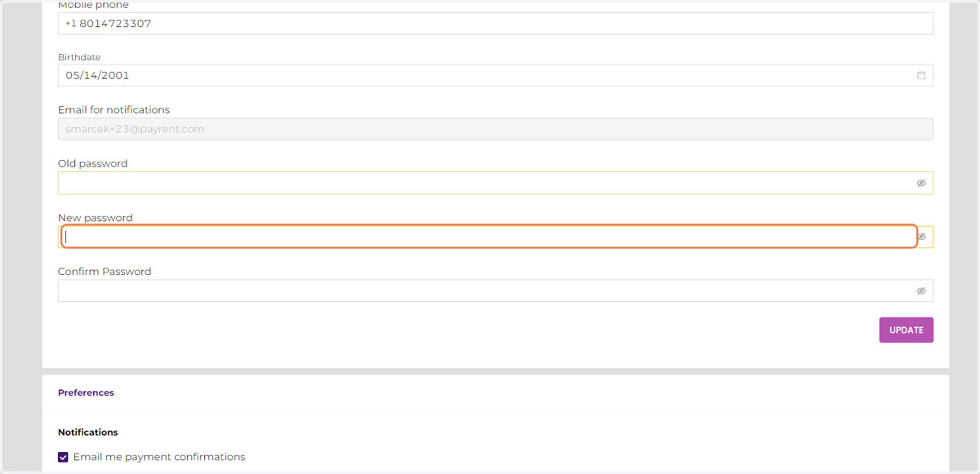
Task: Click the disabled smarcek+23@payrent.com email field
Action: pos(495,129)
